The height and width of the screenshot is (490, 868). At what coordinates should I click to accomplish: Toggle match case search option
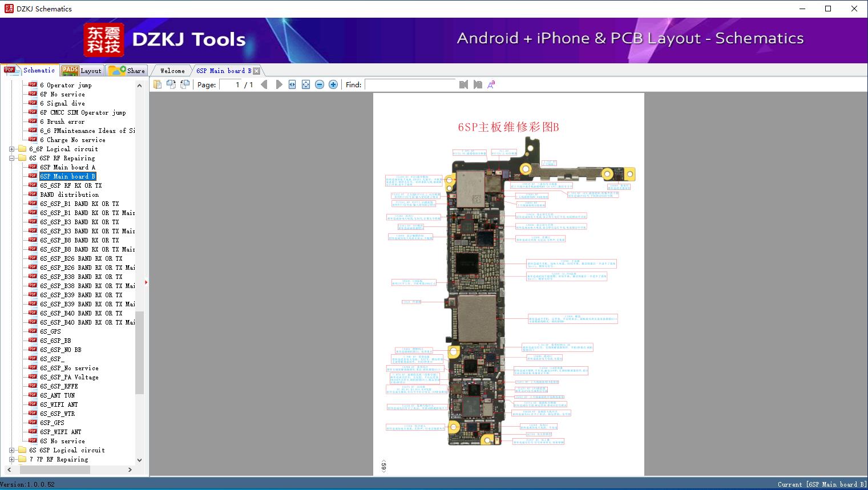pyautogui.click(x=491, y=84)
